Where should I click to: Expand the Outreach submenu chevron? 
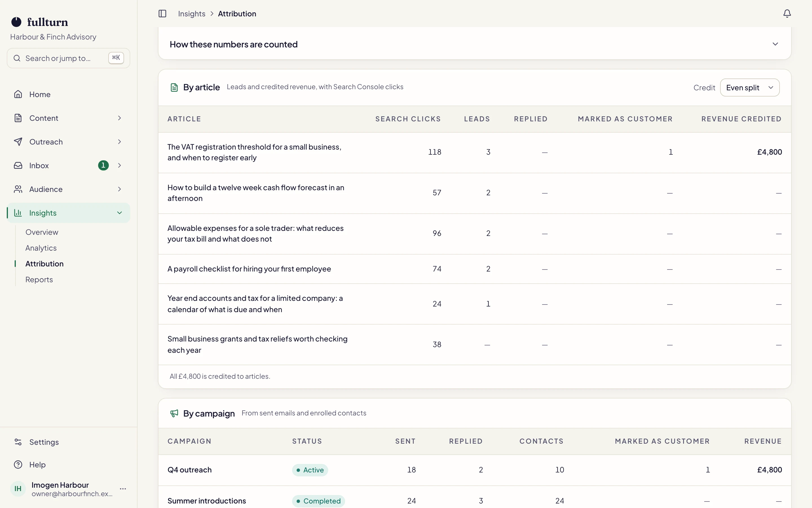pyautogui.click(x=120, y=142)
